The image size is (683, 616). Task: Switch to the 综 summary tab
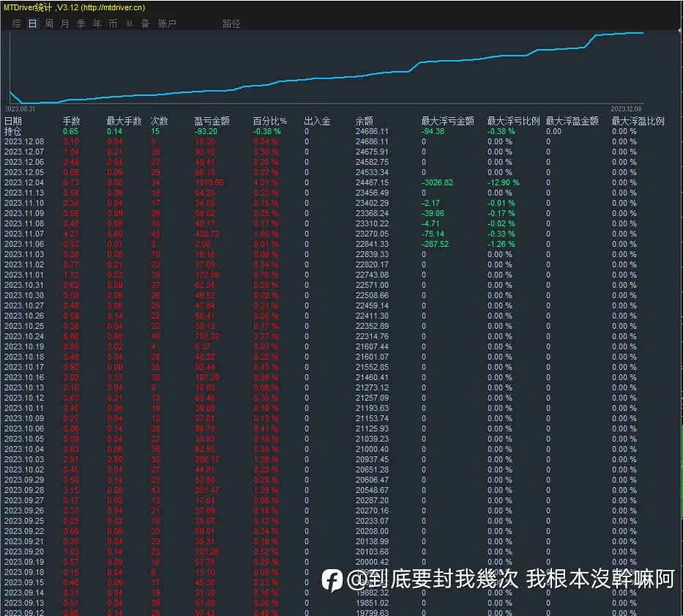point(17,23)
